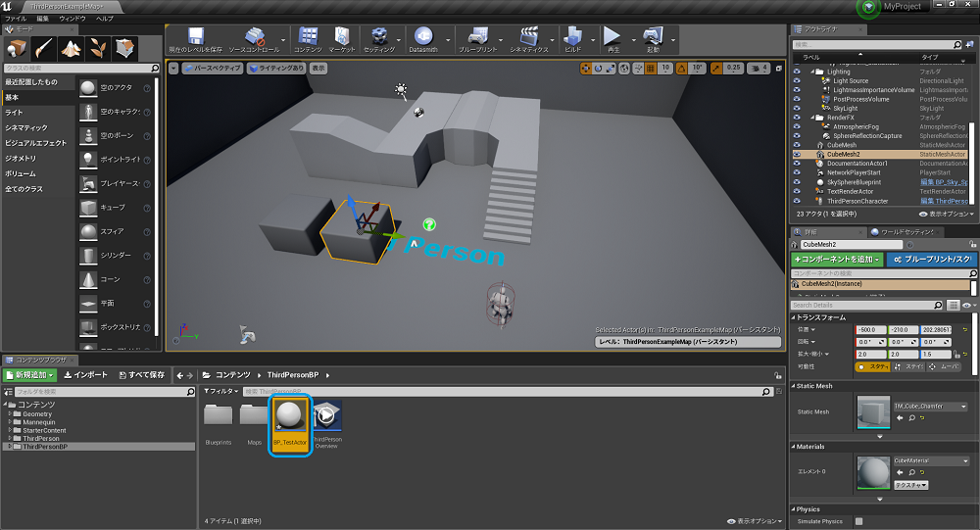The image size is (980, 530).
Task: Click the Save All button
Action: (x=142, y=375)
